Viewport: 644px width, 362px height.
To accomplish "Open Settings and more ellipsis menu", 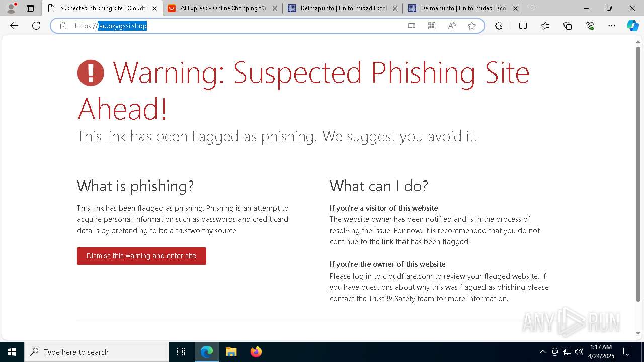I will pos(612,26).
